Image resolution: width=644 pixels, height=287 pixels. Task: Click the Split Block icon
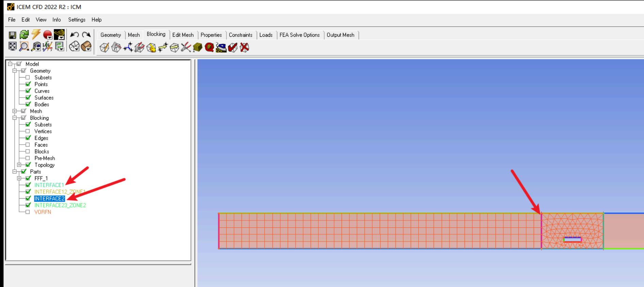click(x=116, y=48)
